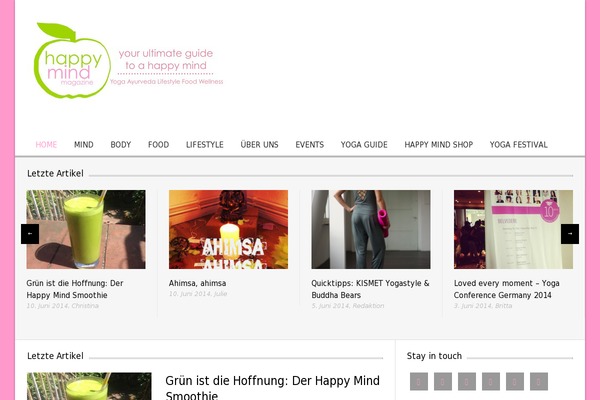Open the AHIMSA candle thumbnail
This screenshot has height=400, width=600.
[228, 229]
